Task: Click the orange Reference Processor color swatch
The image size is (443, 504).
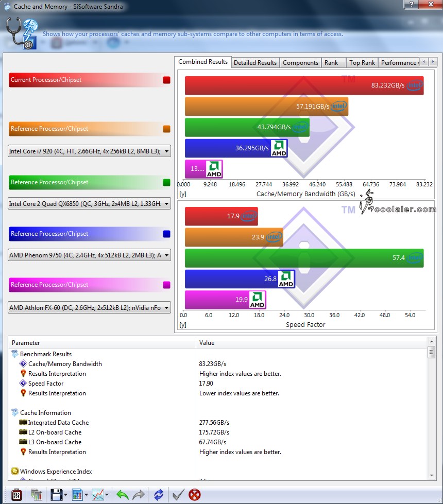Action: [167, 129]
